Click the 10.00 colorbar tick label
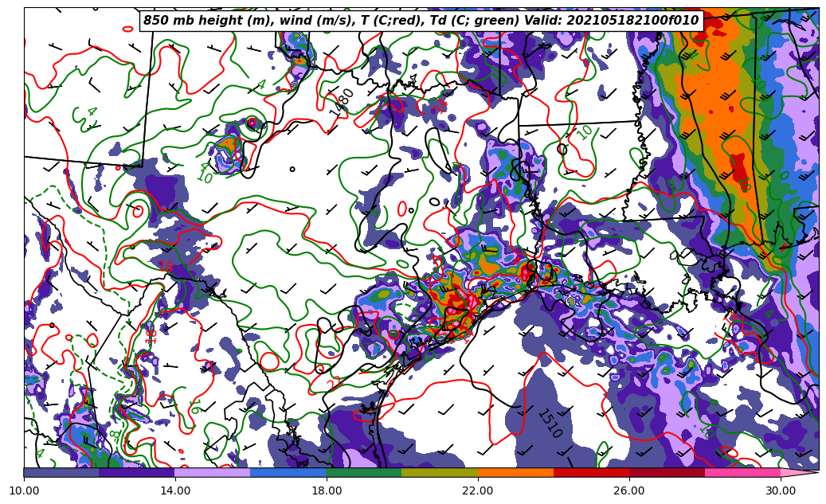This screenshot has height=504, width=826. point(24,490)
